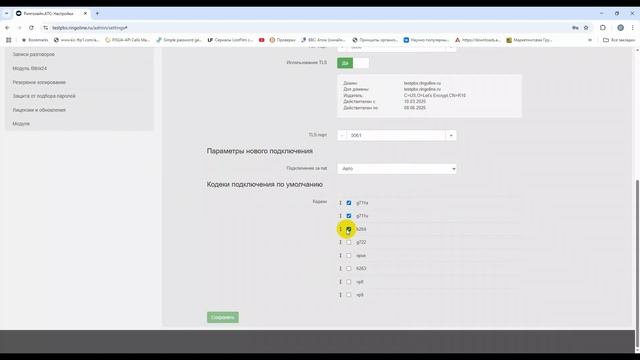Enable the vp9 codec checkbox
The height and width of the screenshot is (360, 640).
coord(349,295)
